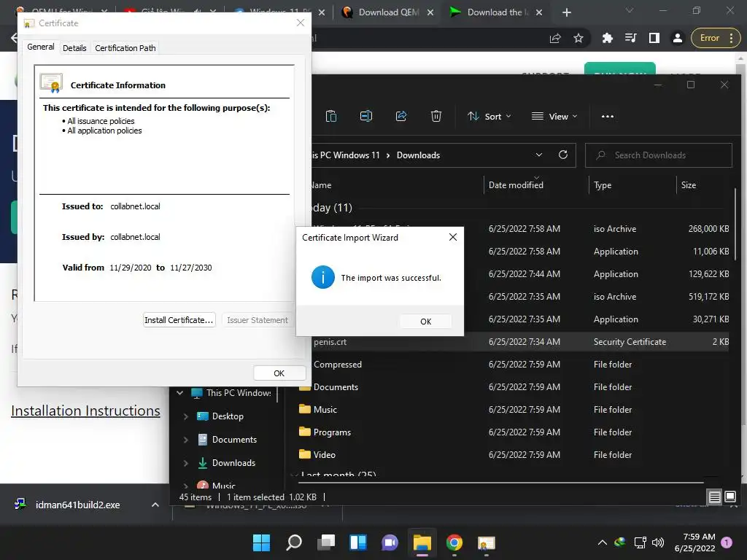The width and height of the screenshot is (747, 560).
Task: Open Widgets icon on taskbar
Action: [358, 542]
